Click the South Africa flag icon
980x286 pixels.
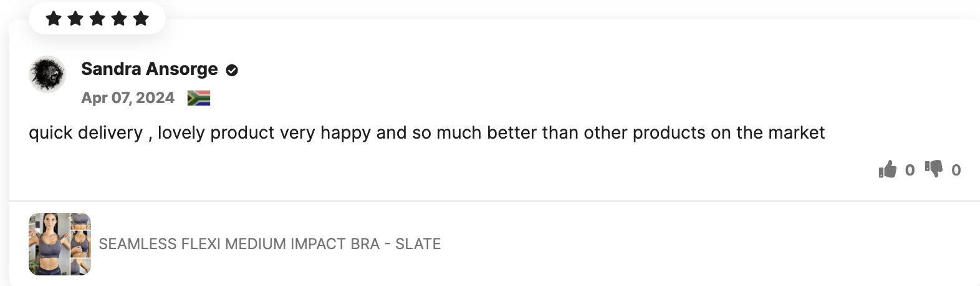click(199, 98)
